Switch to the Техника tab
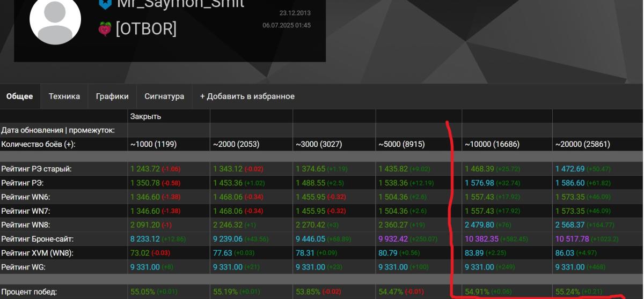 pos(64,96)
